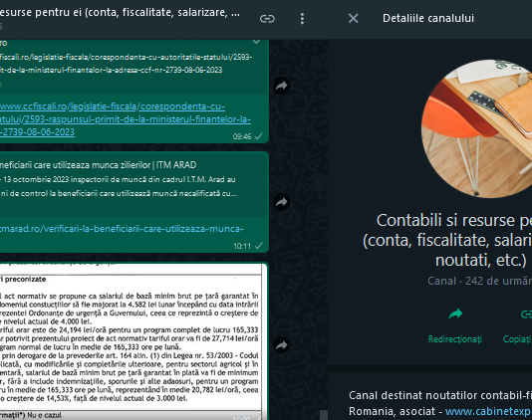The image size is (532, 420).
Task: Click the 'Canal destinat noutatilor contabil' description
Action: click(440, 403)
